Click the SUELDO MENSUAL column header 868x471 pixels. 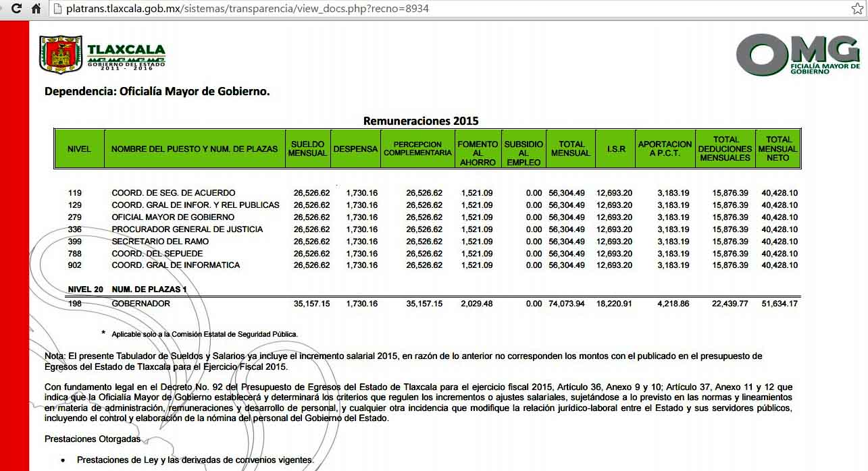[x=307, y=148]
